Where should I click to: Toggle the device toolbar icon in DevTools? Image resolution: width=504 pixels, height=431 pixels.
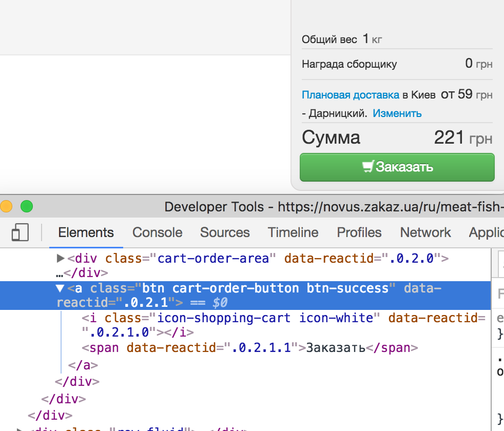pyautogui.click(x=20, y=232)
